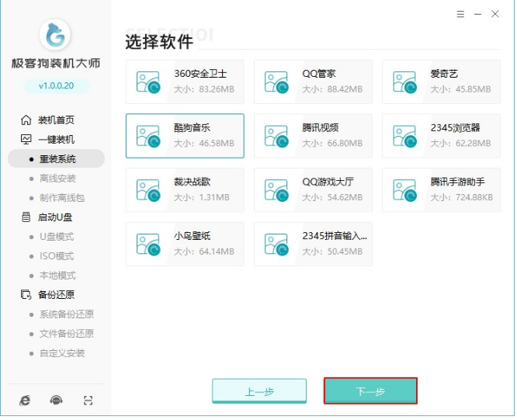This screenshot has width=517, height=420.
Task: Click the 装机首页 home icon
Action: 26,120
